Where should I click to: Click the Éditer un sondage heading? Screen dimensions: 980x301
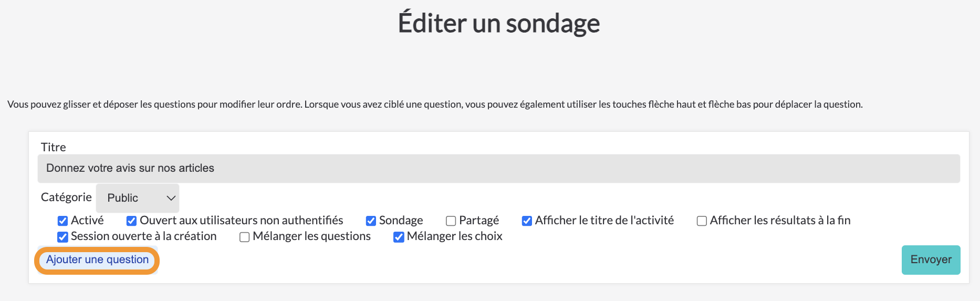499,24
